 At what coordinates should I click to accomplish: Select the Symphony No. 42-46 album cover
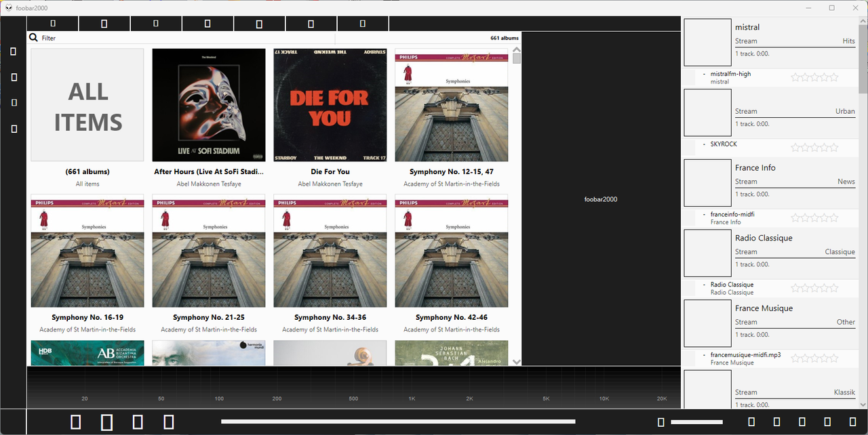click(452, 251)
